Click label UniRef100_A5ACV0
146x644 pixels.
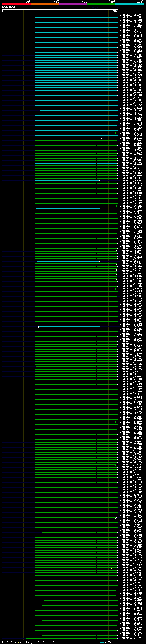[131, 45]
